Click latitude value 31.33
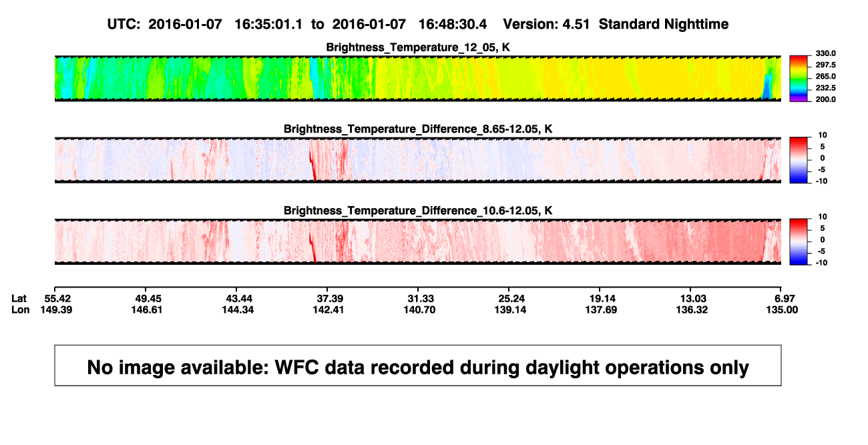868x445 pixels. (x=421, y=298)
